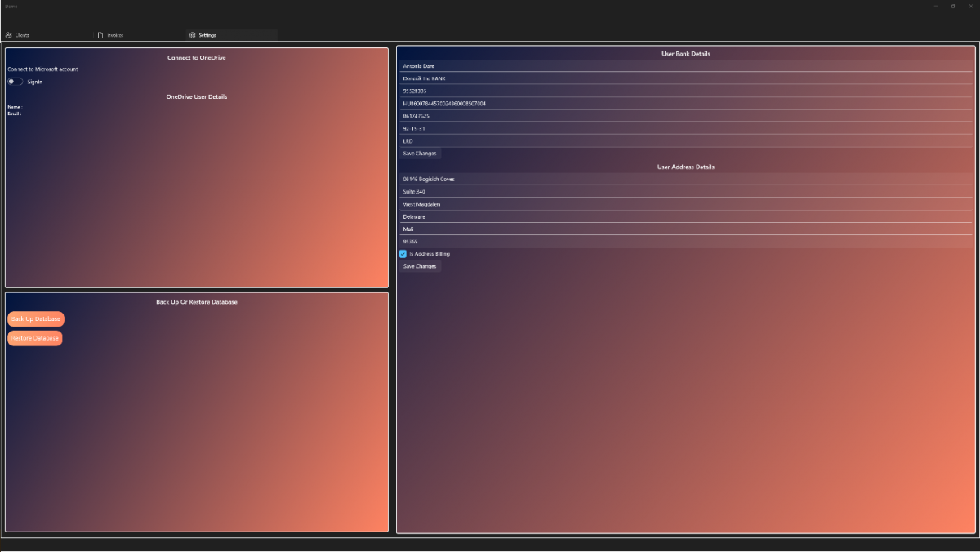
Task: Switch to the Clients tab
Action: pyautogui.click(x=23, y=35)
